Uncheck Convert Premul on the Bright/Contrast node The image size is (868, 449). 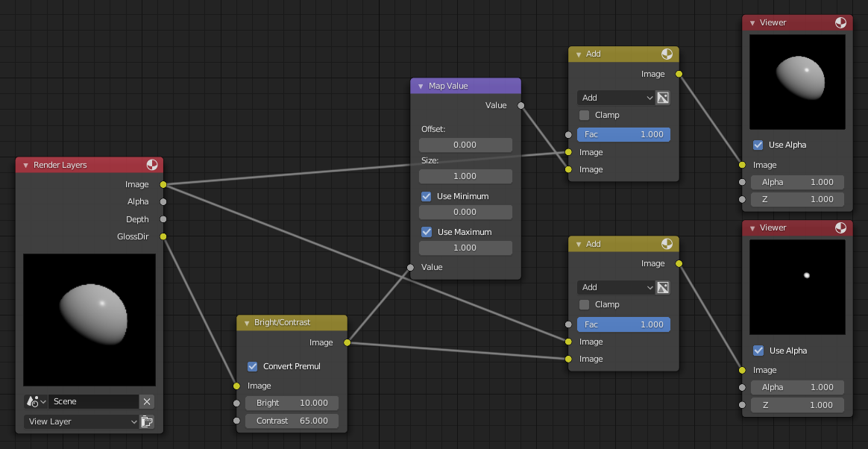(x=252, y=366)
